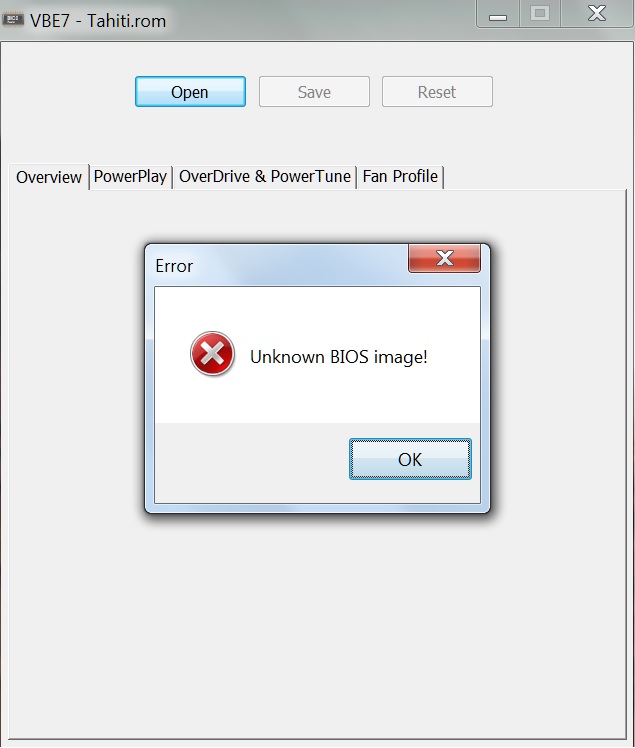Click the VBE7 - Tahiti.rom title text
The height and width of the screenshot is (748, 635).
click(98, 21)
